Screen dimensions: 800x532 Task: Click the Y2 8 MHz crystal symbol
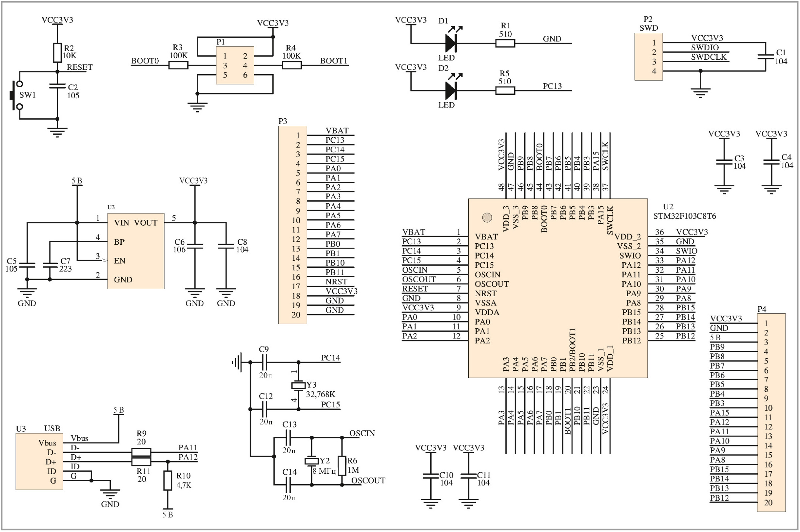312,461
